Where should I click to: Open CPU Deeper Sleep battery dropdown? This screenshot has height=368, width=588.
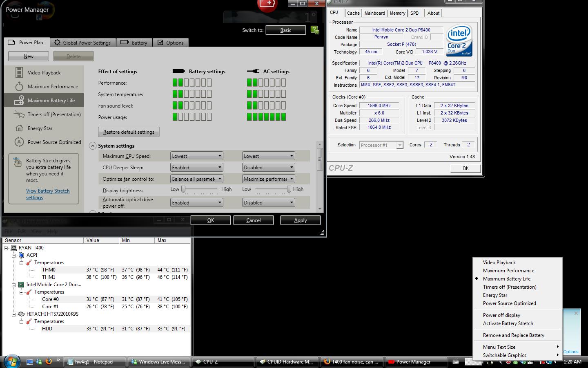196,167
